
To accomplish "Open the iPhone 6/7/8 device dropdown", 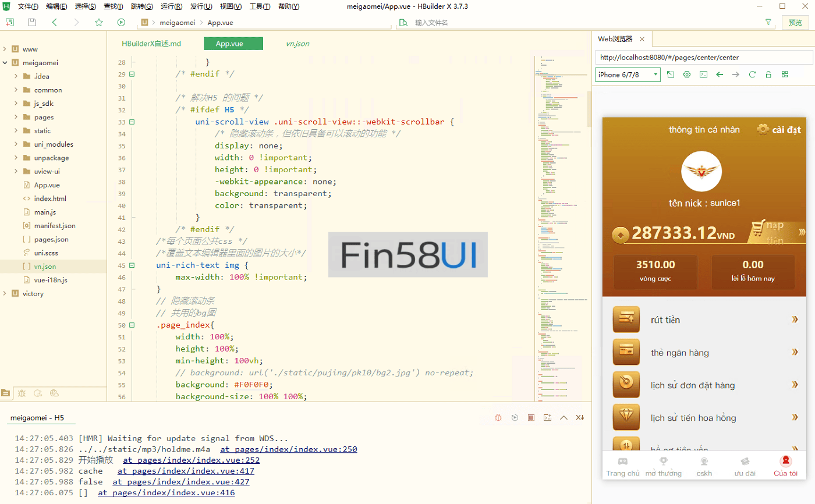I will point(628,74).
